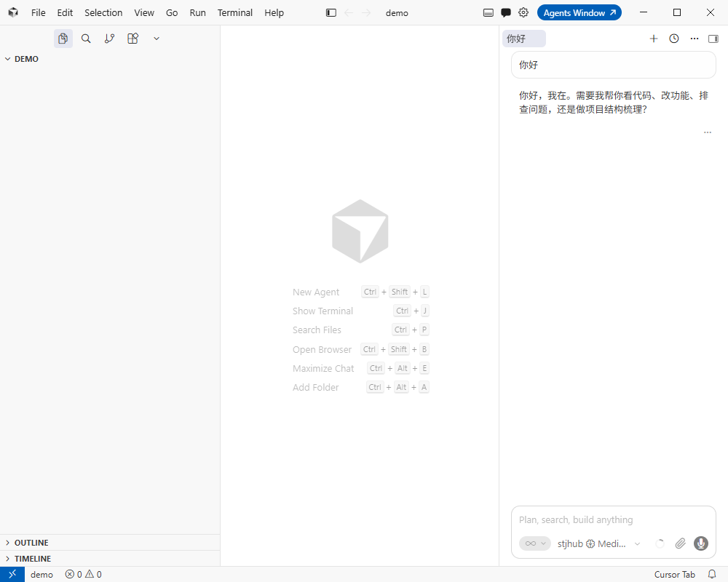Open the Edit menu

pos(65,12)
